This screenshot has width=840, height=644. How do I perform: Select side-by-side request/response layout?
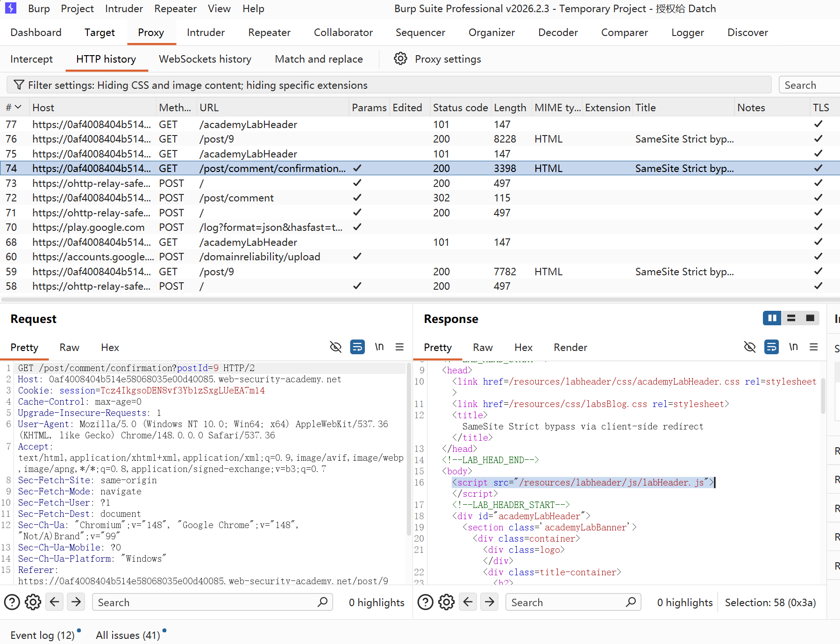pyautogui.click(x=772, y=318)
